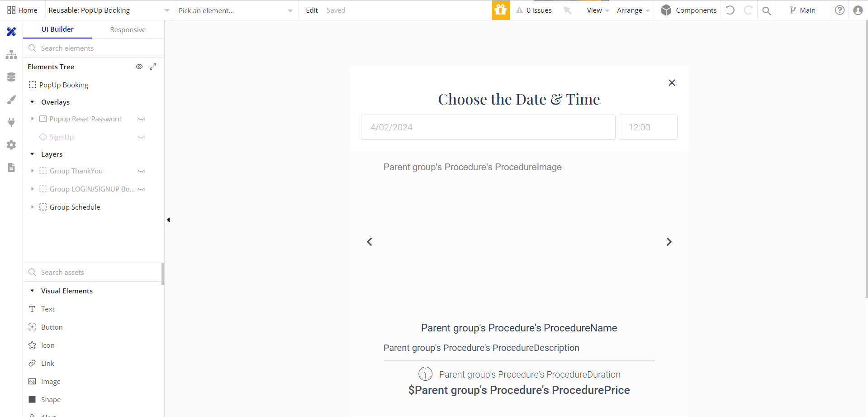This screenshot has height=417, width=868.
Task: Expand the Group Schedule tree item
Action: 32,207
